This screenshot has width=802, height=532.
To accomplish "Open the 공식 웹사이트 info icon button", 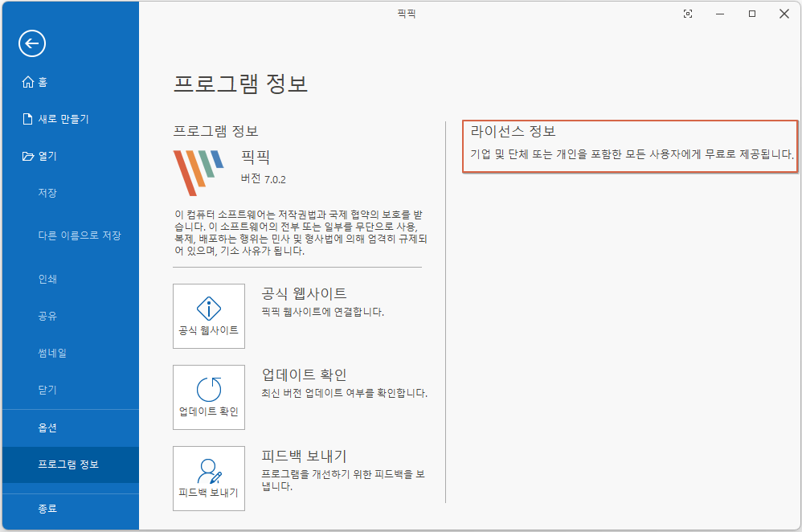I will click(x=209, y=316).
